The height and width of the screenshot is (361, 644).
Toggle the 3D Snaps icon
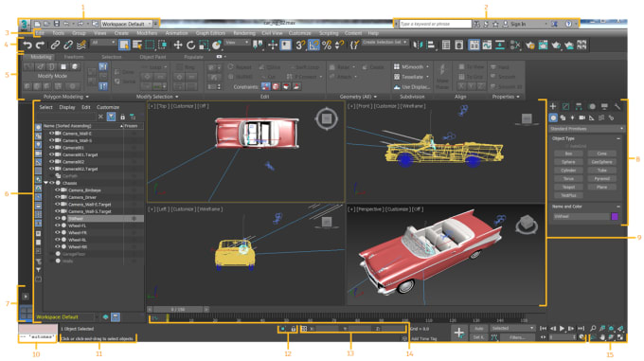(x=300, y=45)
